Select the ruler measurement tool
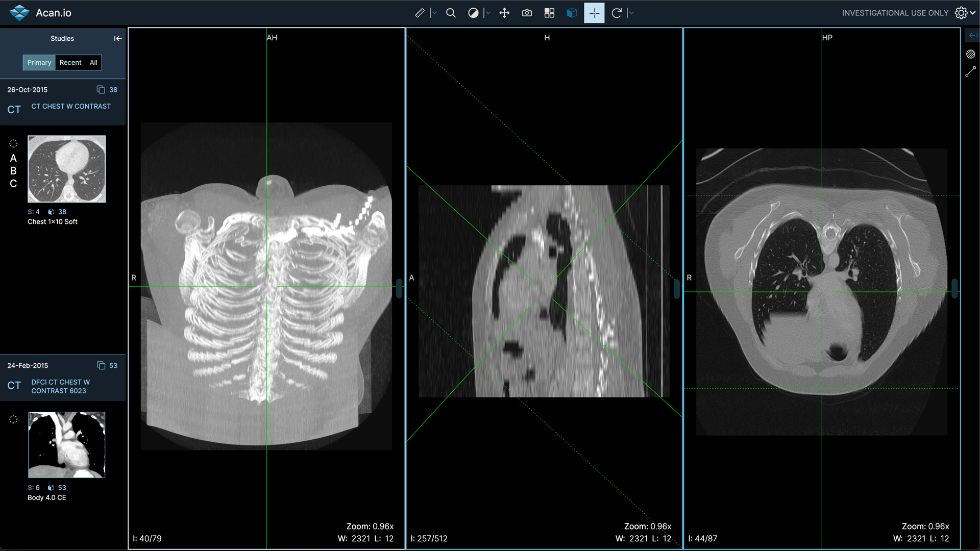 click(420, 13)
